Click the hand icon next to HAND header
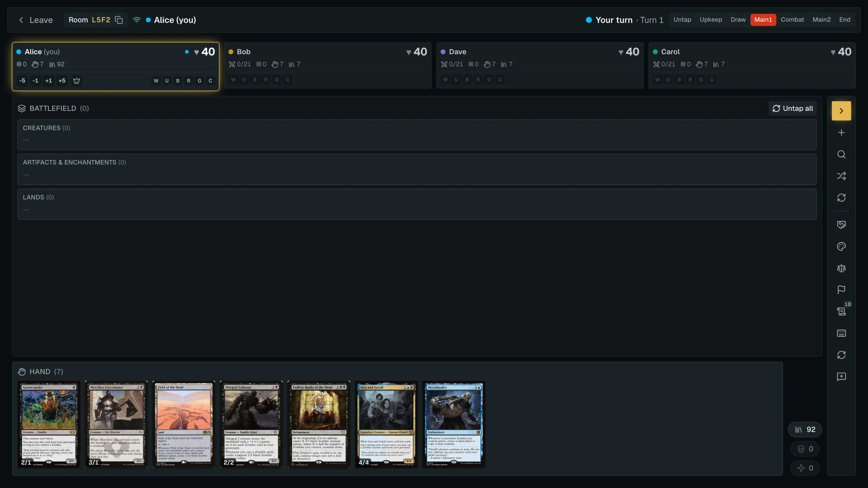868x488 pixels. click(22, 372)
